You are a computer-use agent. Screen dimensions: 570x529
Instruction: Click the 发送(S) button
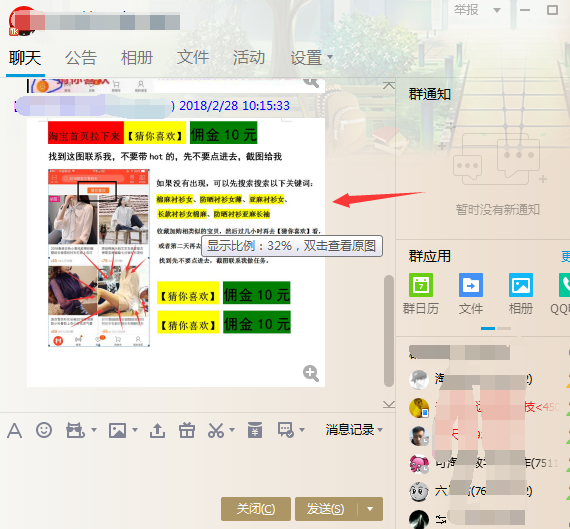[326, 509]
